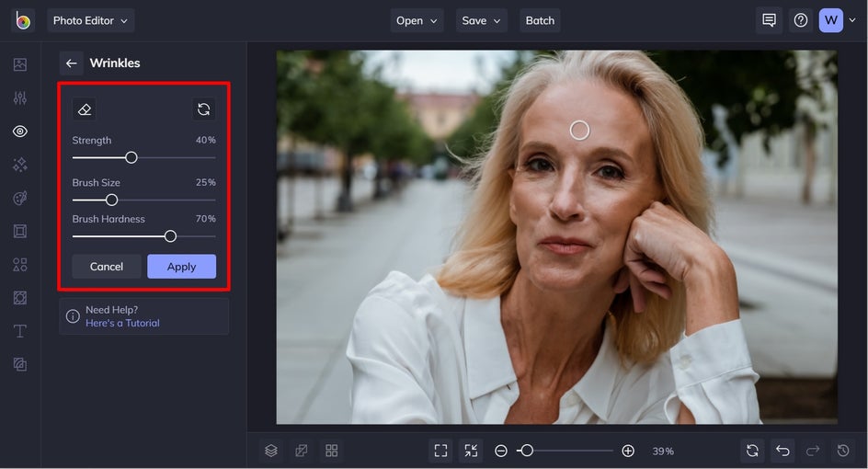Screen dimensions: 868x469
Task: Open the layers panel icon
Action: coord(270,451)
